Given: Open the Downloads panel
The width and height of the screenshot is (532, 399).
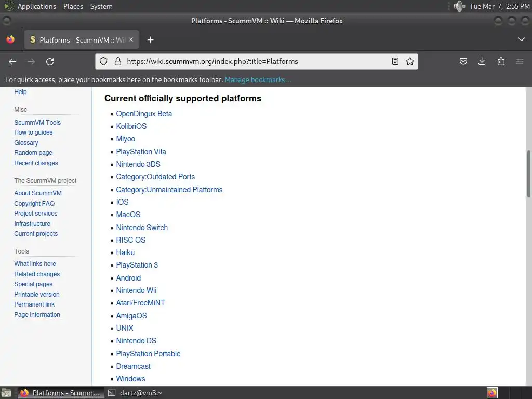Looking at the screenshot, I should [x=482, y=61].
